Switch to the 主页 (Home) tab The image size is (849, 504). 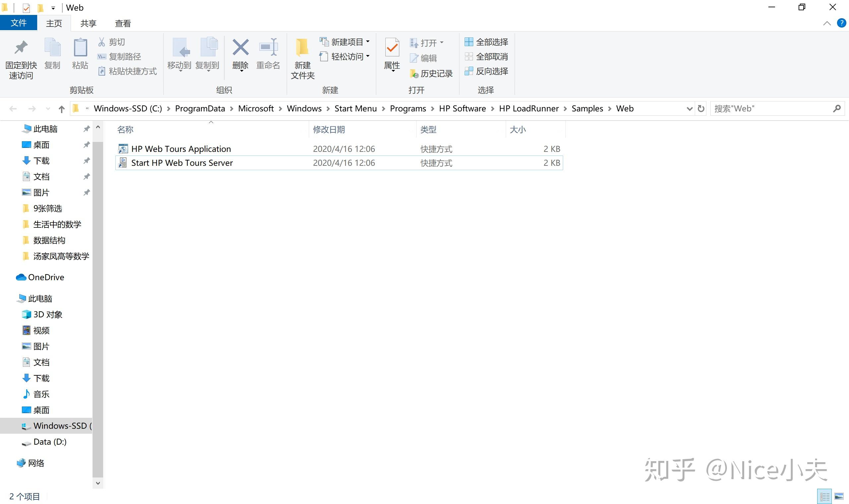(54, 24)
